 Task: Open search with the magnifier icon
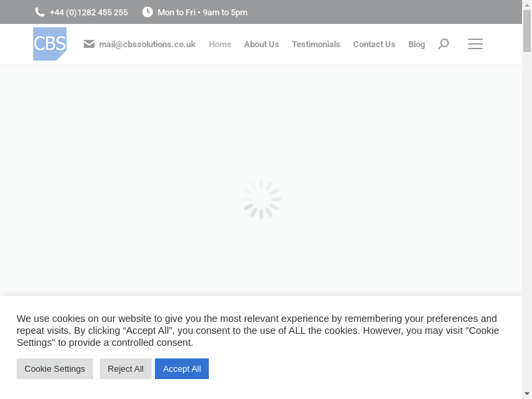(444, 44)
